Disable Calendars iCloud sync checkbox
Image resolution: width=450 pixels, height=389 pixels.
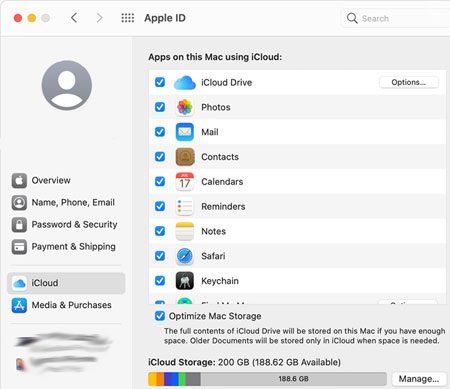pyautogui.click(x=160, y=181)
